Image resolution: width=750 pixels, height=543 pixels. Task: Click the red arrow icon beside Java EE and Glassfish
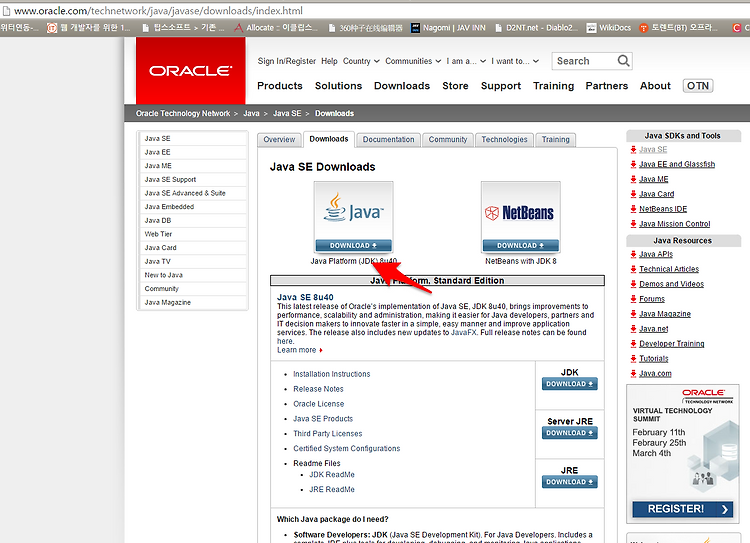point(633,165)
